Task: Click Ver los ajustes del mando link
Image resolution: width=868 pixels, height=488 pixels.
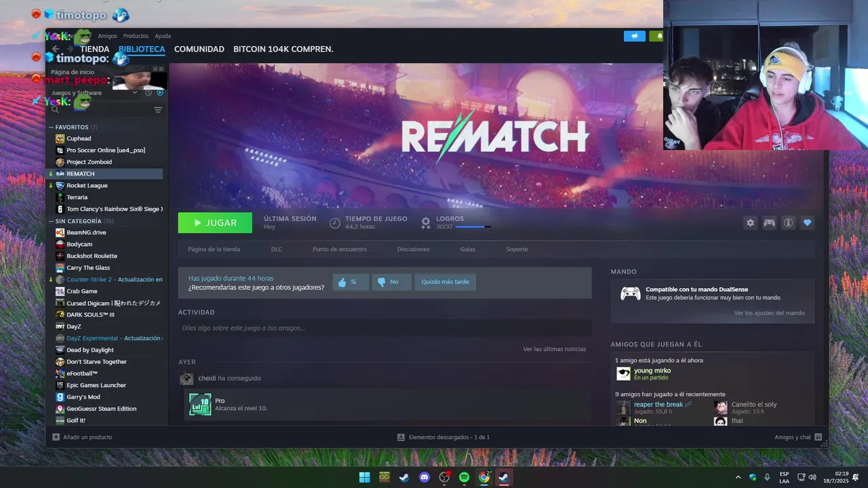Action: tap(769, 313)
